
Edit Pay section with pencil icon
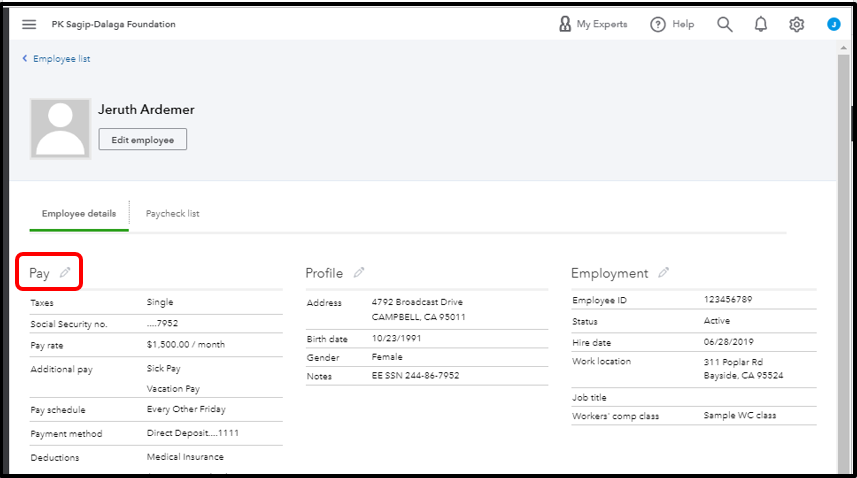click(66, 273)
